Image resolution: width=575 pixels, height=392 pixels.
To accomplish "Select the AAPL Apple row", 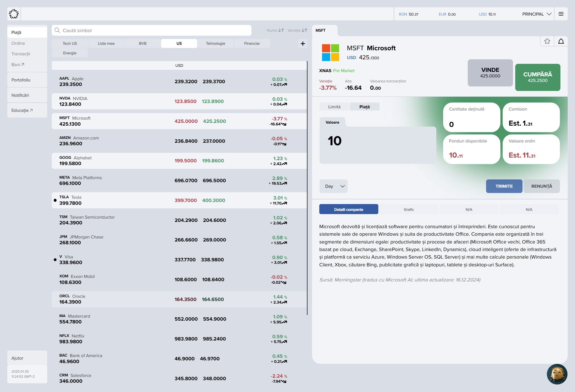I will pos(179,81).
